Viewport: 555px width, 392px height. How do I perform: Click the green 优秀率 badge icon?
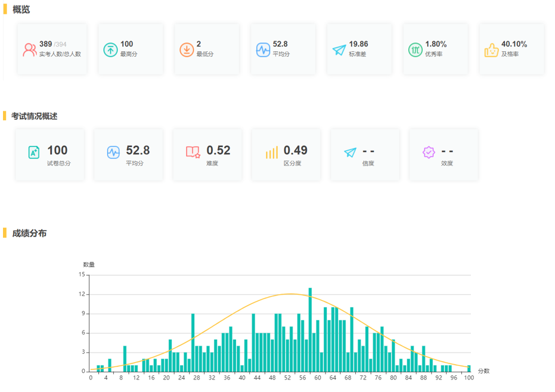click(x=415, y=49)
